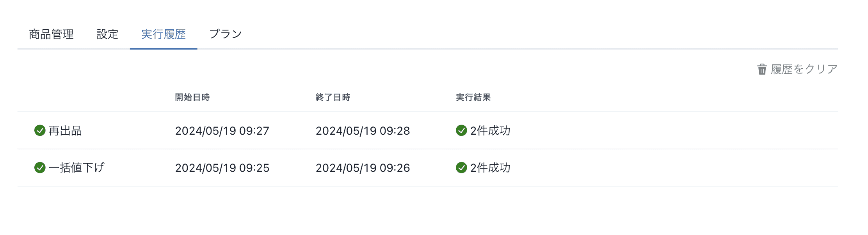This screenshot has height=235, width=868.
Task: Click end time 2024/05/19 09:26
Action: coord(363,168)
